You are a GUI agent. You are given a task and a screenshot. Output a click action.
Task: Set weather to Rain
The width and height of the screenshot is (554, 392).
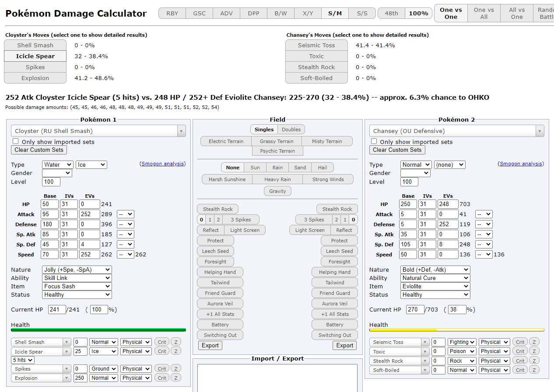click(x=277, y=168)
